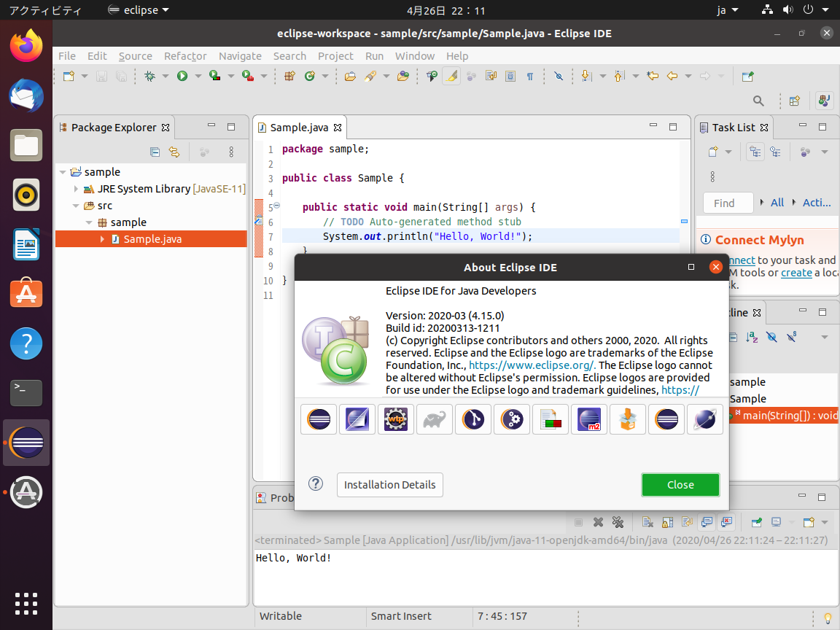
Task: Click the help question mark in About dialog
Action: 316,484
